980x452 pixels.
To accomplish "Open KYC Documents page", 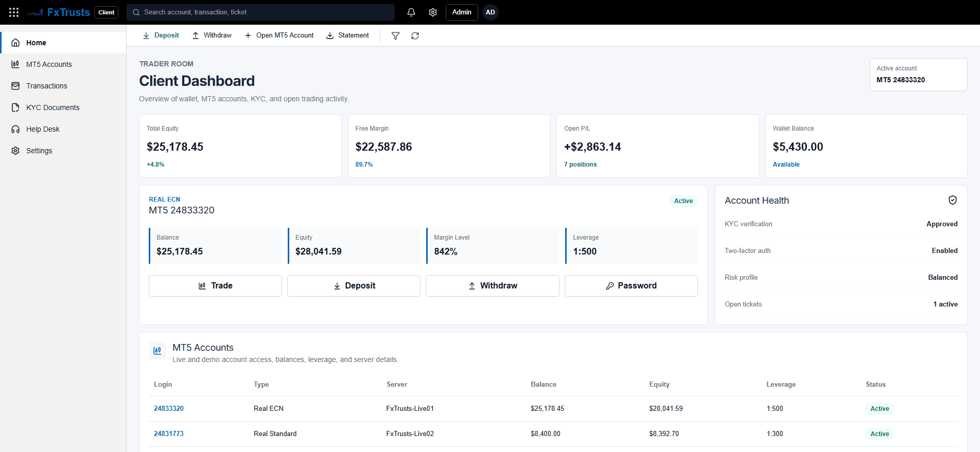I will click(x=63, y=107).
